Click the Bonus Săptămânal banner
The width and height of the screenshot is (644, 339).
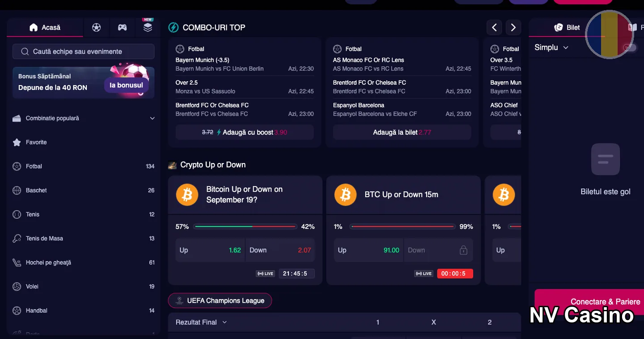coord(83,82)
